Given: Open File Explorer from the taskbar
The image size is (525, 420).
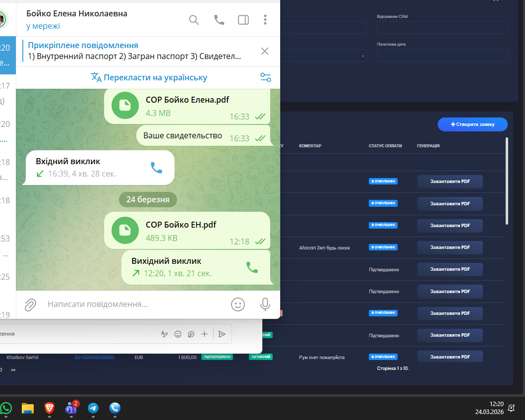Looking at the screenshot, I should (x=28, y=408).
